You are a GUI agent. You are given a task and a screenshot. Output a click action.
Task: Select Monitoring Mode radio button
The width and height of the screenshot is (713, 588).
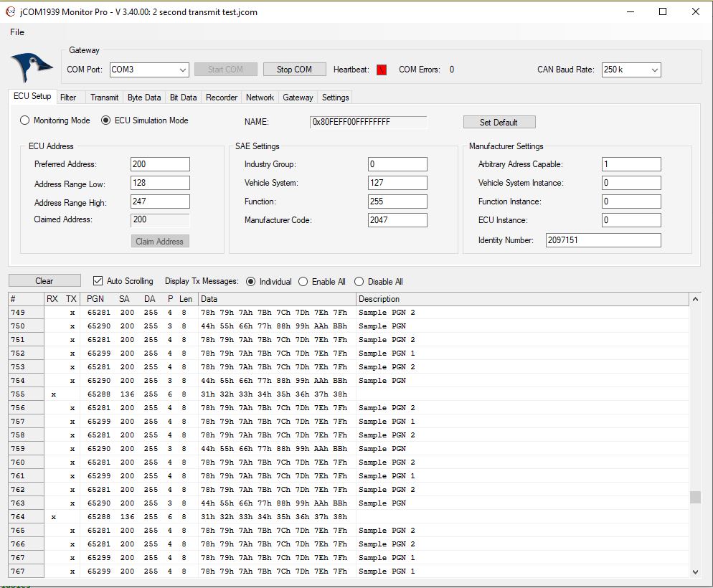click(x=25, y=120)
